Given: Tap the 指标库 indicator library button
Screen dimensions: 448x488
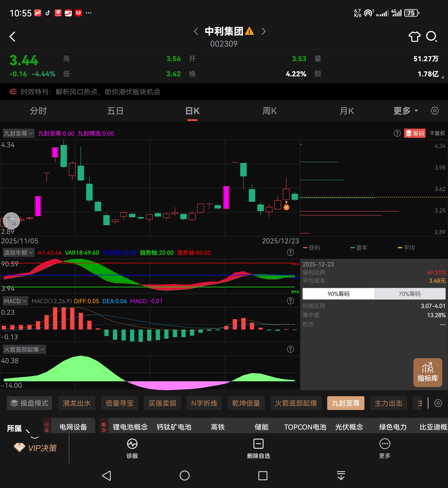Looking at the screenshot, I should click(427, 372).
